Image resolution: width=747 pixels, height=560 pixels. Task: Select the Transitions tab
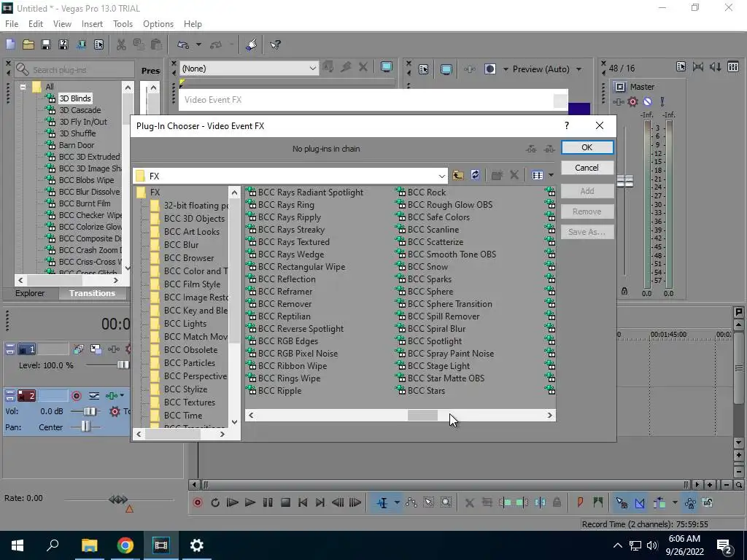tap(92, 293)
